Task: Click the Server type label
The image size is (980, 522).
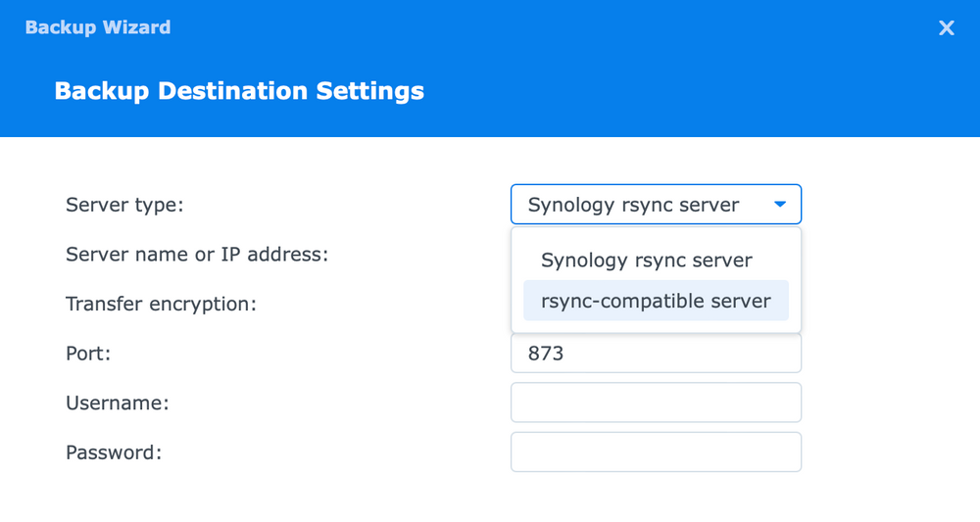Action: [125, 205]
